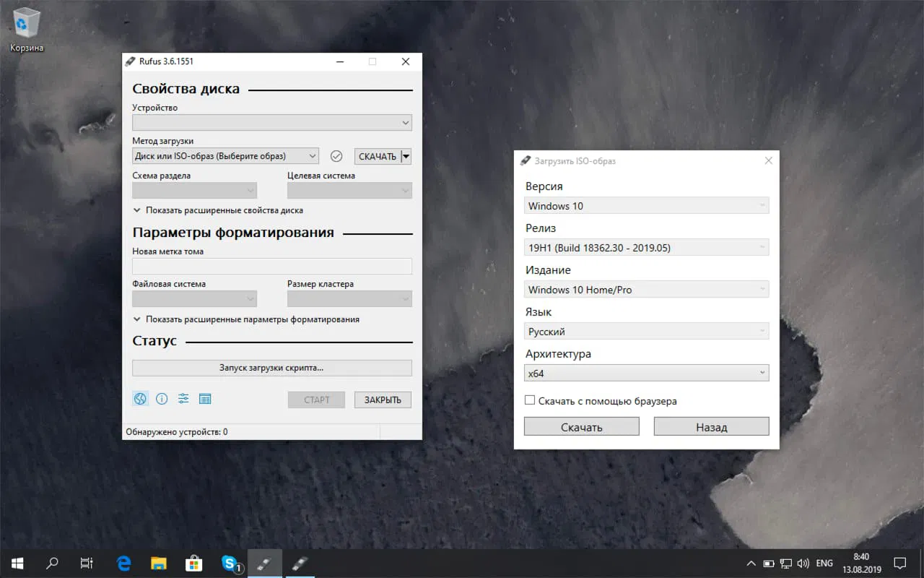Click the Скачать button in ISO dialog
The height and width of the screenshot is (578, 924).
coord(581,426)
